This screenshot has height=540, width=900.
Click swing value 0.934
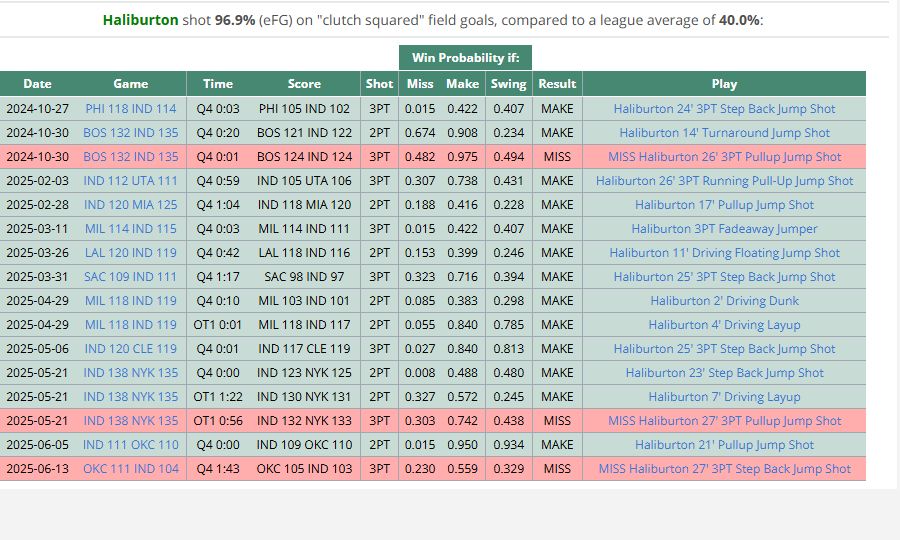(509, 445)
